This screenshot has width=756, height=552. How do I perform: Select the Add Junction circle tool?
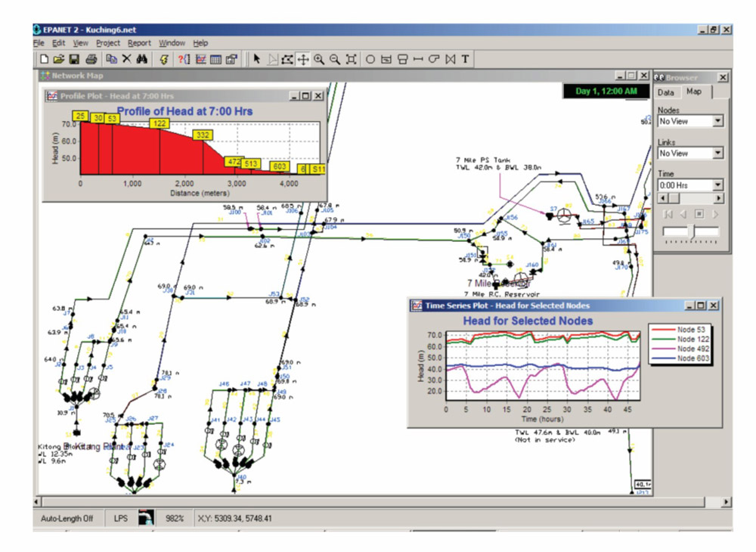coord(370,59)
